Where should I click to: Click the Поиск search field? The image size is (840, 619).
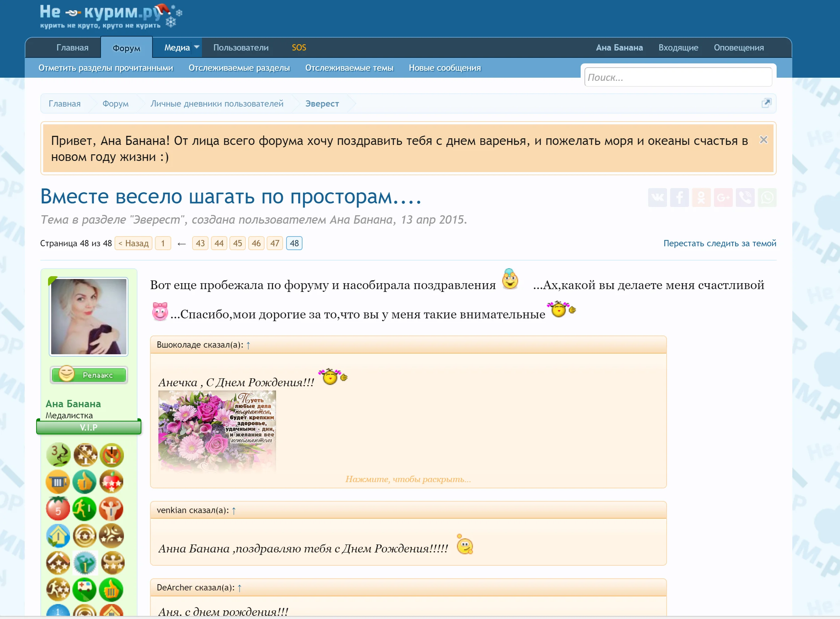[x=678, y=77]
